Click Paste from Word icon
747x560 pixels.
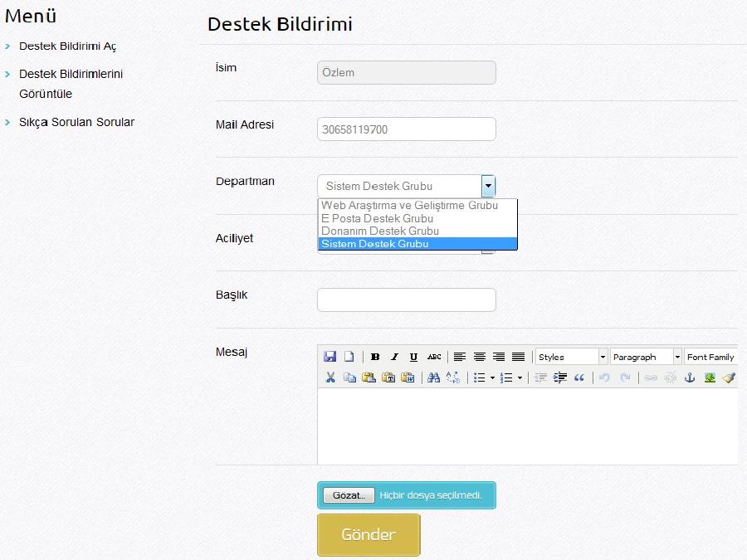pos(408,377)
